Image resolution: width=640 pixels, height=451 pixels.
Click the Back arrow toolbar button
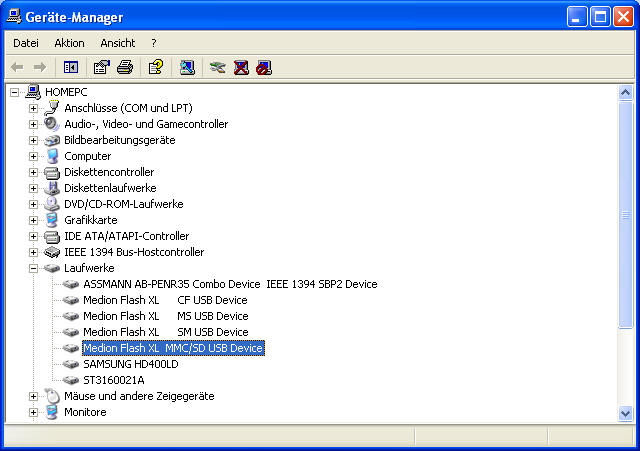[x=17, y=67]
